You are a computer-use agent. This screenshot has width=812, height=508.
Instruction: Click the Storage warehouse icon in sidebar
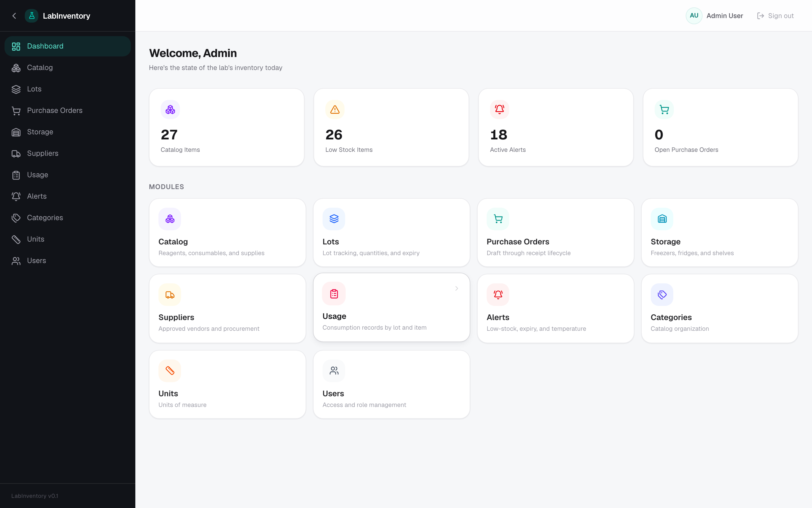[x=16, y=132]
